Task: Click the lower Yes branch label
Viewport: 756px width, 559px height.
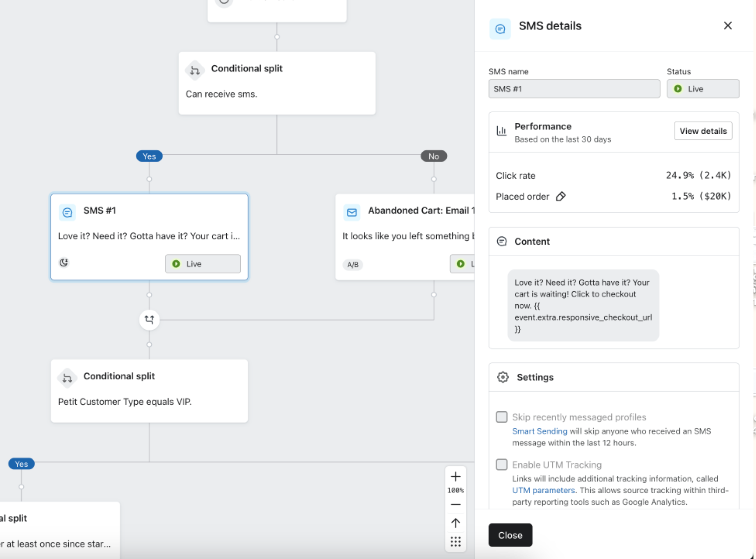Action: [x=21, y=464]
